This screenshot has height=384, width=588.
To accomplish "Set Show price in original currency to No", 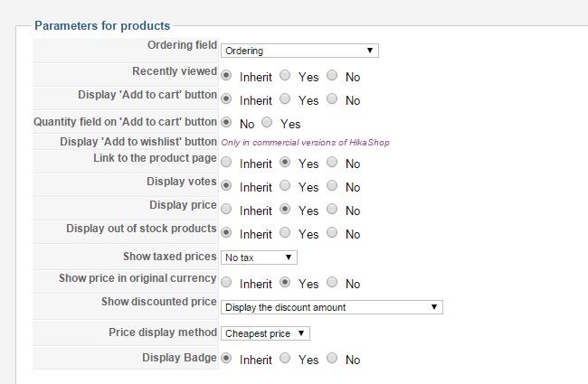I will pos(332,283).
